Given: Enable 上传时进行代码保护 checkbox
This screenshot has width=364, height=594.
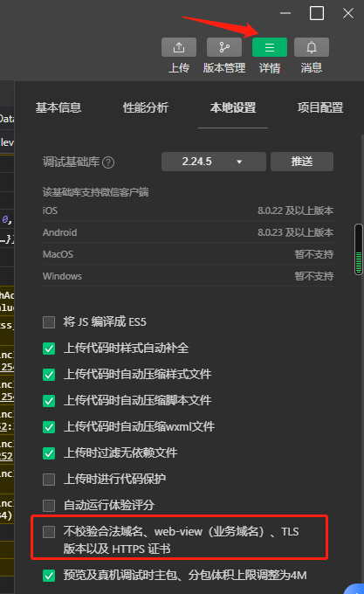Looking at the screenshot, I should 49,480.
